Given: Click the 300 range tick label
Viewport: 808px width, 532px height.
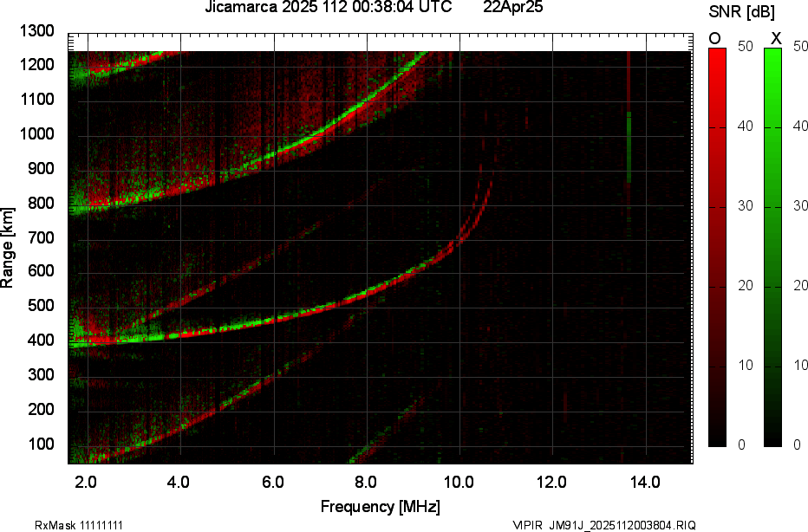Looking at the screenshot, I should coord(41,374).
